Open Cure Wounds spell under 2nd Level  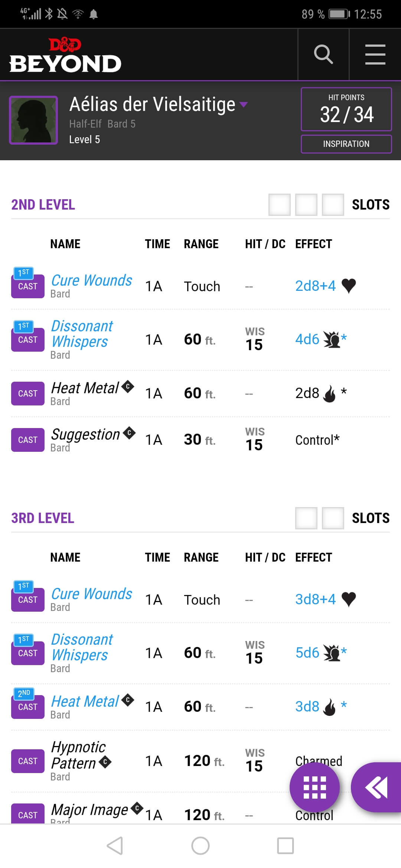coord(91,281)
